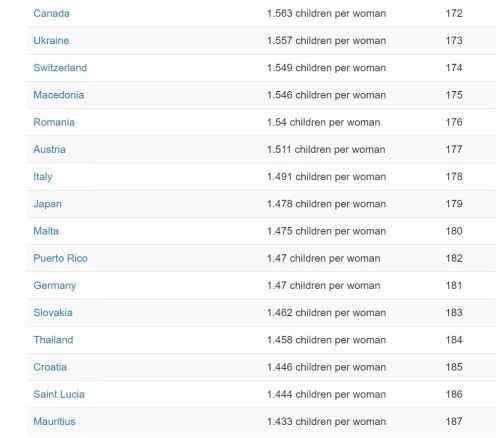
Task: Open the Ukraine country link
Action: 51,41
